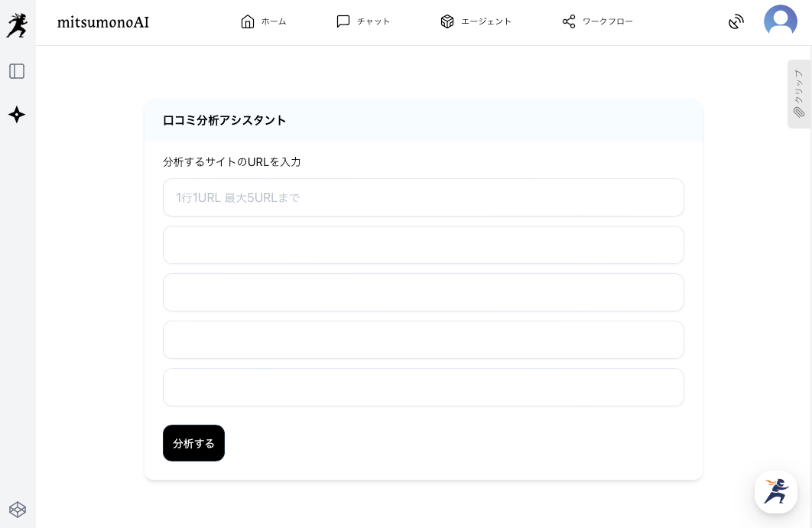Click the 口コミ分析アシスタント card title

pos(225,120)
